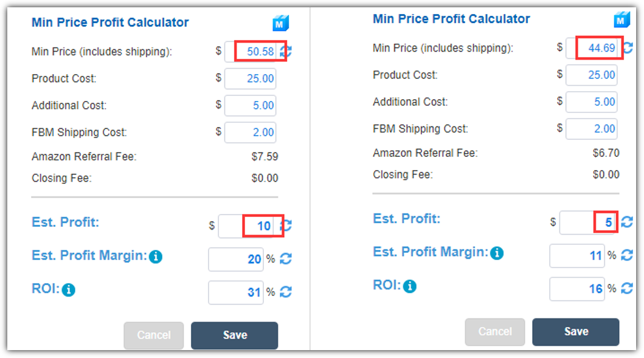Click the blue M cube icon in left calculator
644x358 pixels.
coord(280,24)
